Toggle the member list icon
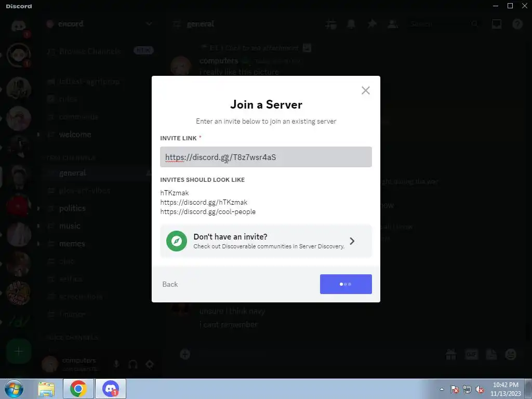Image resolution: width=532 pixels, height=399 pixels. coord(393,24)
